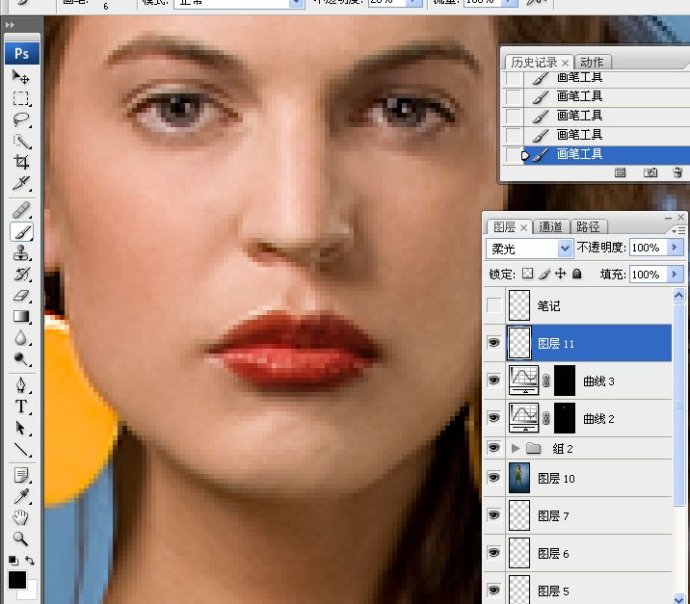Select the 曲线 3 layer mask thumbnail

[x=565, y=381]
